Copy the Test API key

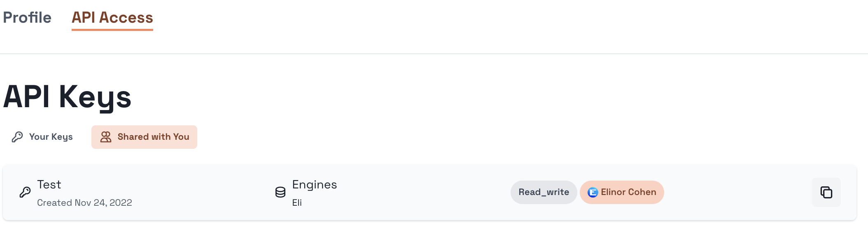[x=826, y=192]
